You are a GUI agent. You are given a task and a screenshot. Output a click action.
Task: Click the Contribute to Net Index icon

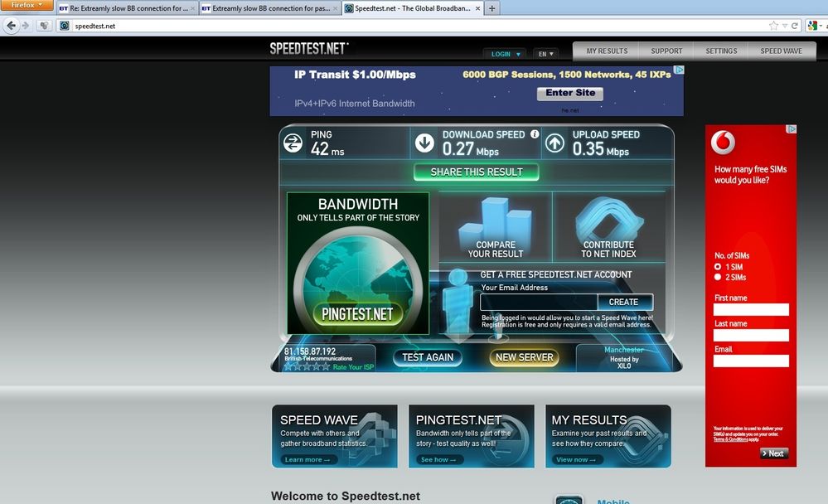[608, 219]
